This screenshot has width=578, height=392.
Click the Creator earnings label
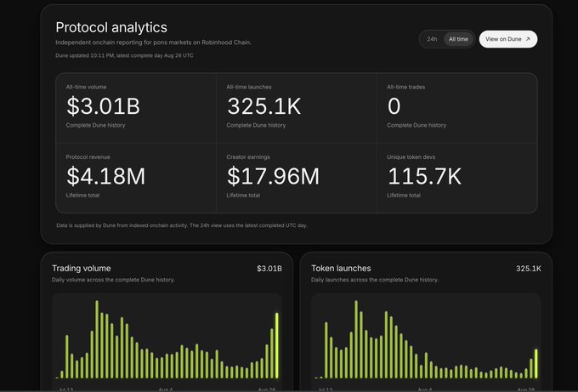click(x=248, y=157)
